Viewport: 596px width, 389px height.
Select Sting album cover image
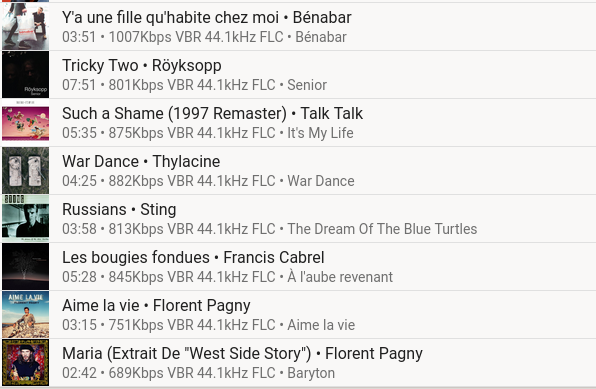pyautogui.click(x=25, y=218)
